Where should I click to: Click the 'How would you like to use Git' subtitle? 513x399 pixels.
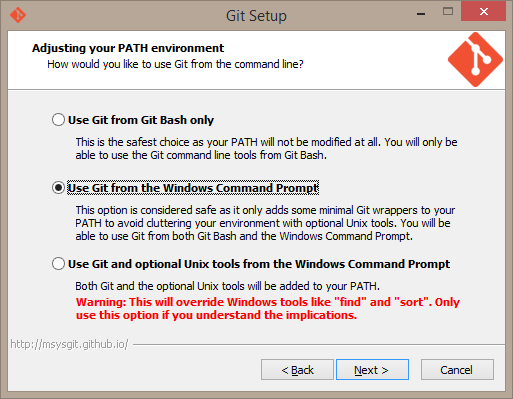175,64
